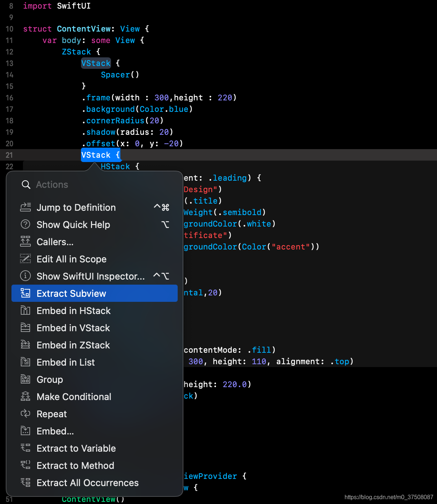Click the Embed... icon
Screen dimensions: 437x504
coord(25,431)
